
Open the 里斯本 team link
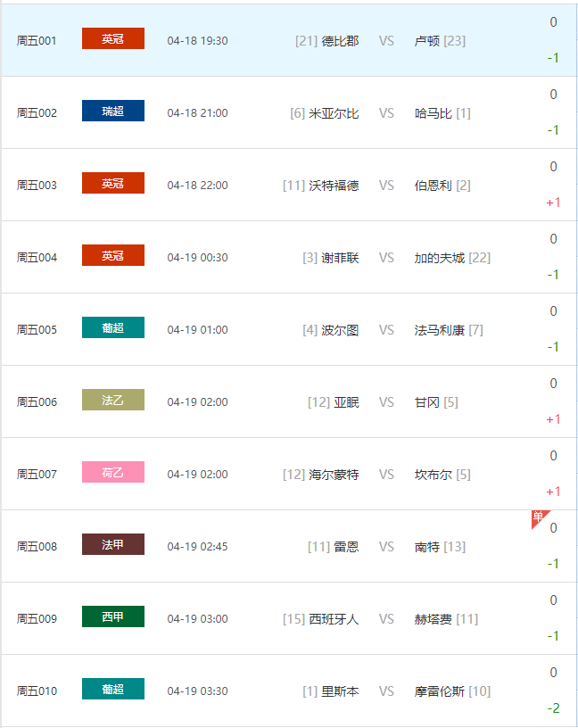click(340, 691)
